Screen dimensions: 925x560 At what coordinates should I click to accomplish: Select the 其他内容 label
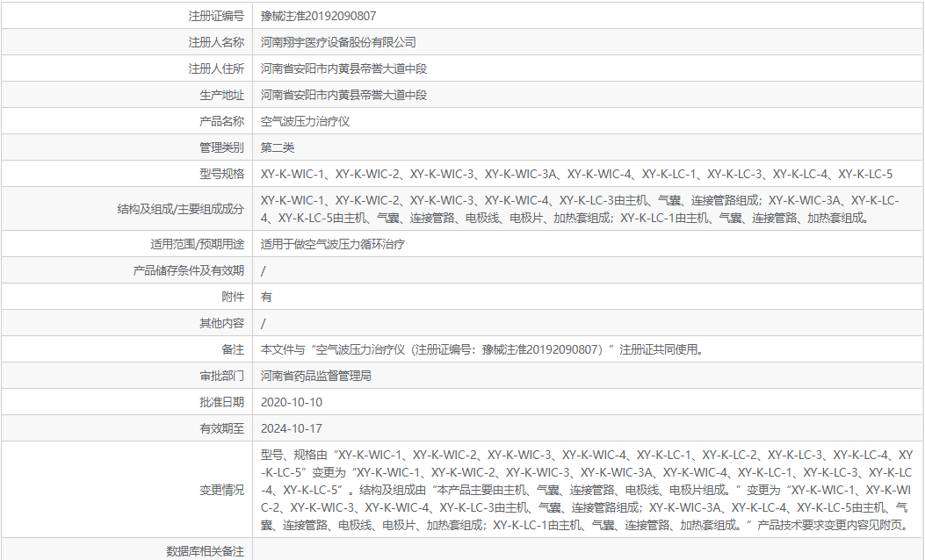[x=221, y=323]
